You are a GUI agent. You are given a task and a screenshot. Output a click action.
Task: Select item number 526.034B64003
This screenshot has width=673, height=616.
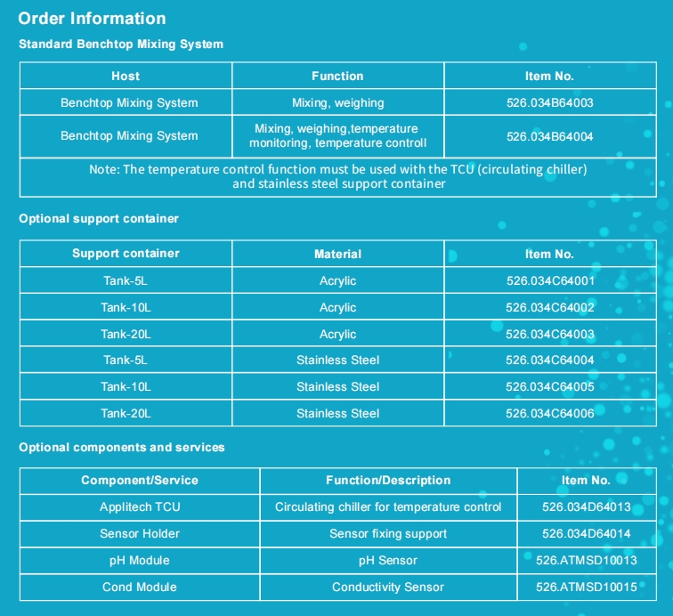[x=549, y=102]
